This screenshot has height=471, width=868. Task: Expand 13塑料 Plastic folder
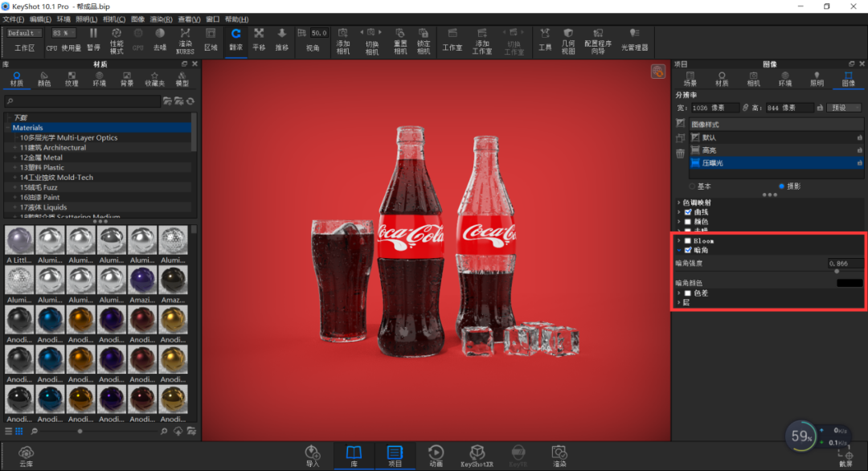click(x=15, y=168)
